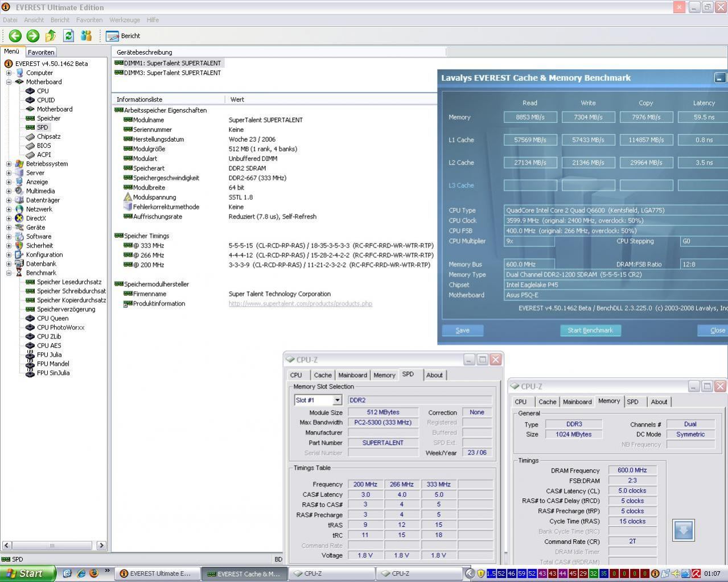Click the green Forward arrow toolbar icon

pyautogui.click(x=33, y=36)
